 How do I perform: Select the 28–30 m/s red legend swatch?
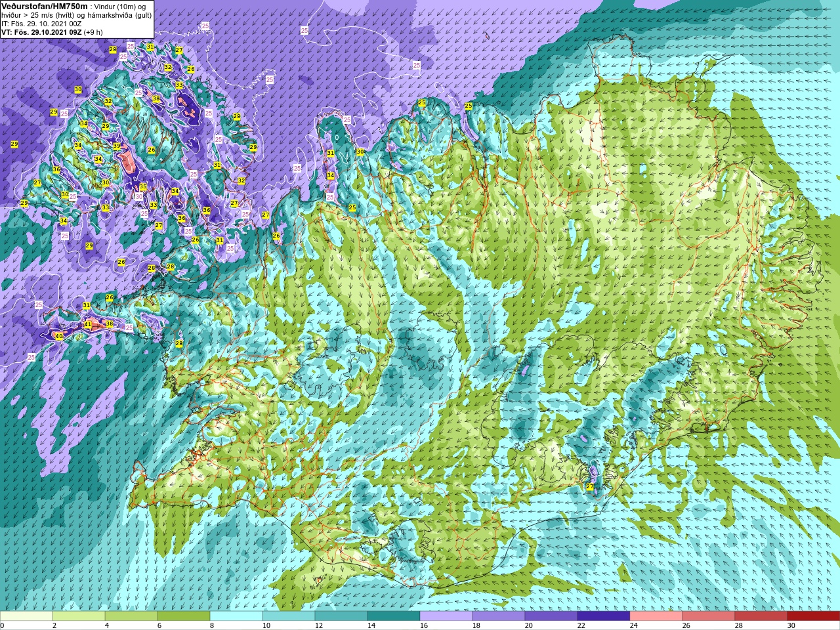(761, 616)
